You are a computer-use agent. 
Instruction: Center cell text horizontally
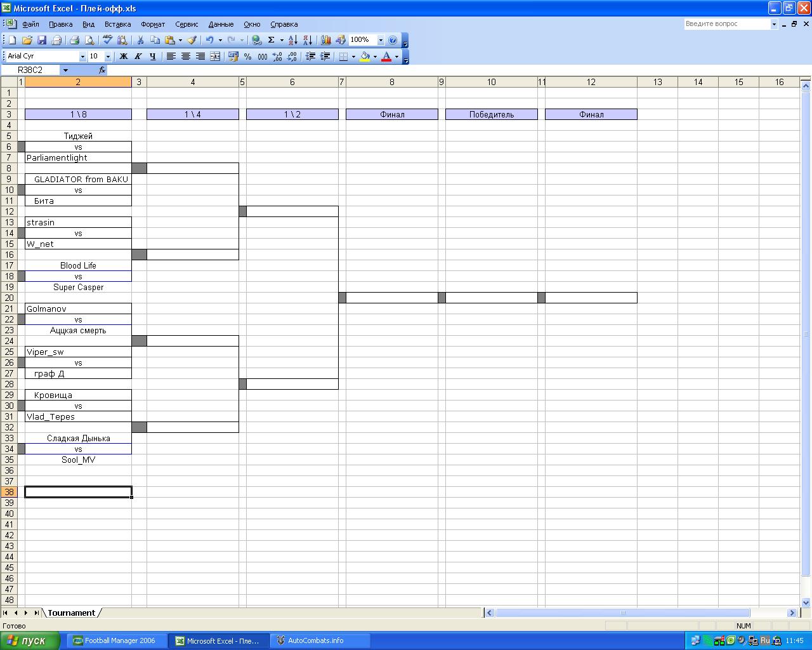click(186, 56)
